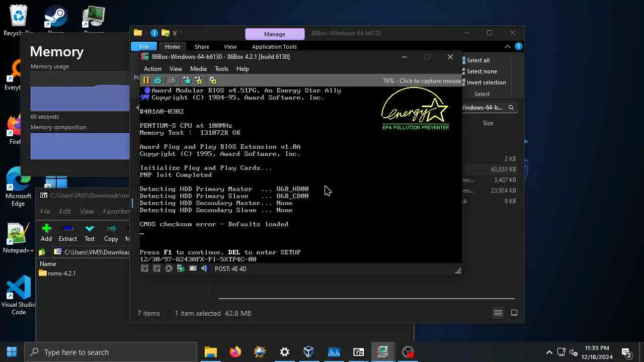
Task: Click the up-folder icon in 7-Zip
Action: click(43, 252)
